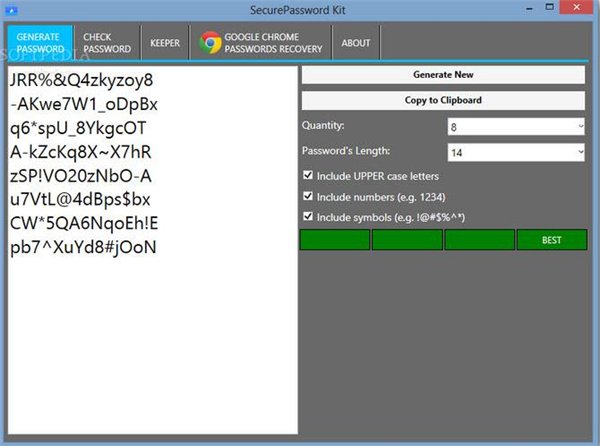Click the SecurePassword Kit app icon in title bar
Image resolution: width=600 pixels, height=446 pixels.
pyautogui.click(x=11, y=10)
